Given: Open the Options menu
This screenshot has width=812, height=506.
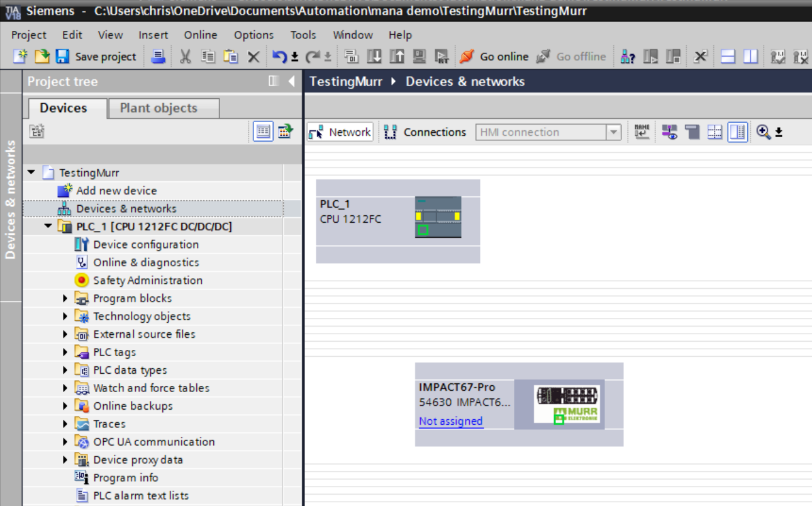Looking at the screenshot, I should coord(254,35).
